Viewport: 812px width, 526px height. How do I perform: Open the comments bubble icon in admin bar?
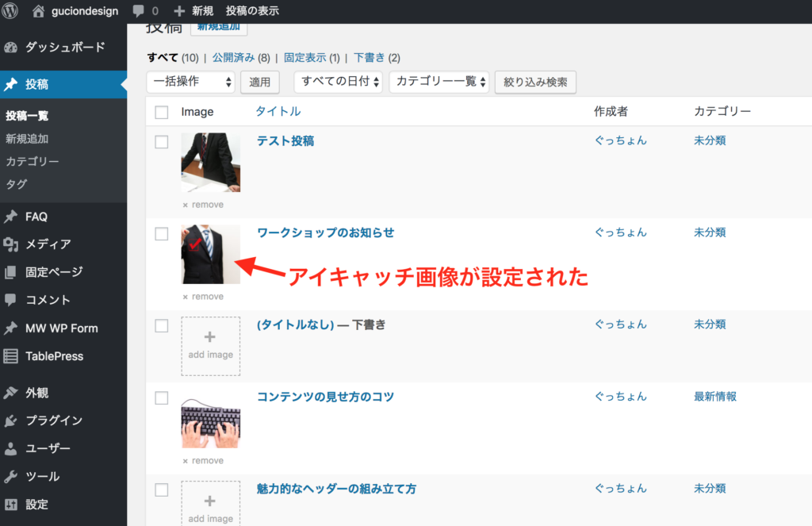coord(139,11)
